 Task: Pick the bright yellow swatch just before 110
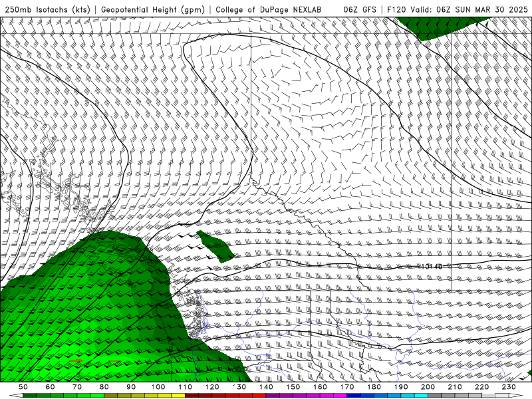[x=178, y=396]
